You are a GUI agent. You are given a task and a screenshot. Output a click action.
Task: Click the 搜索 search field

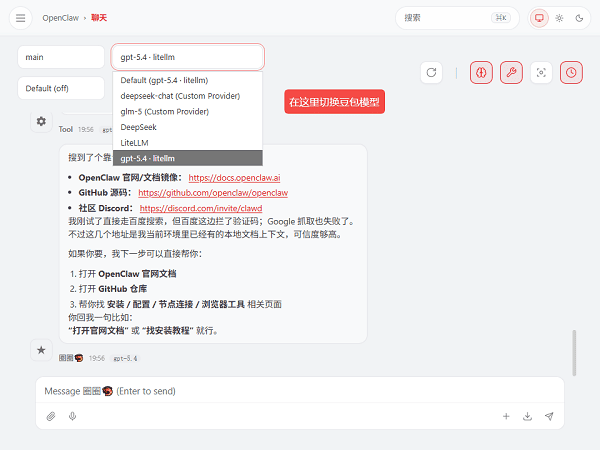[457, 18]
